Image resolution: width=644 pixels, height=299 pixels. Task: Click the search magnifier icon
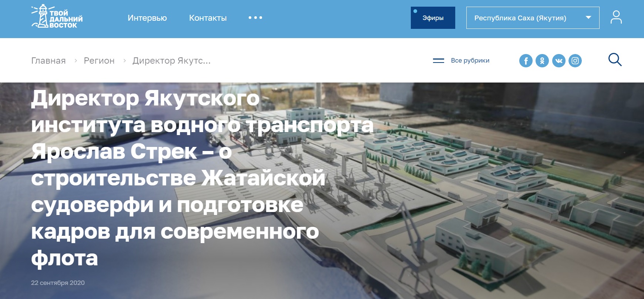[x=615, y=60]
